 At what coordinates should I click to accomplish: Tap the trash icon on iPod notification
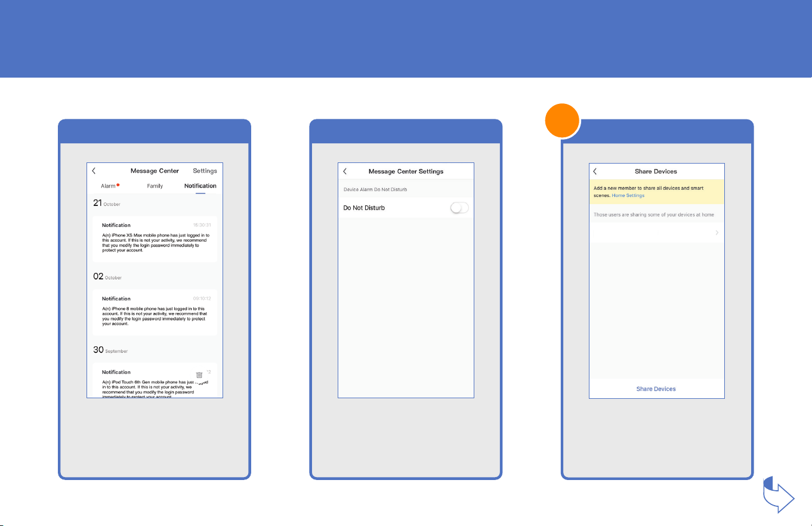[x=199, y=375]
